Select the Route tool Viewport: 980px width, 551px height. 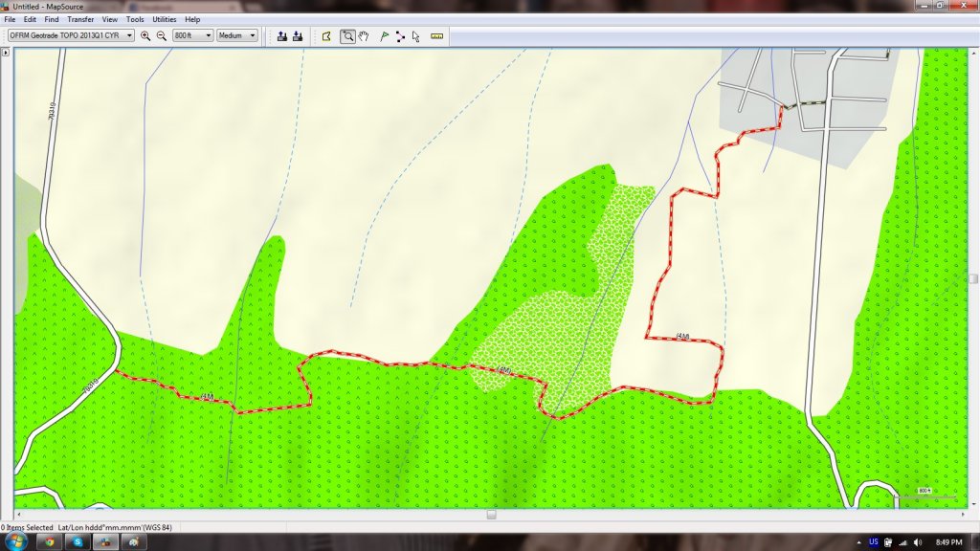tap(400, 35)
